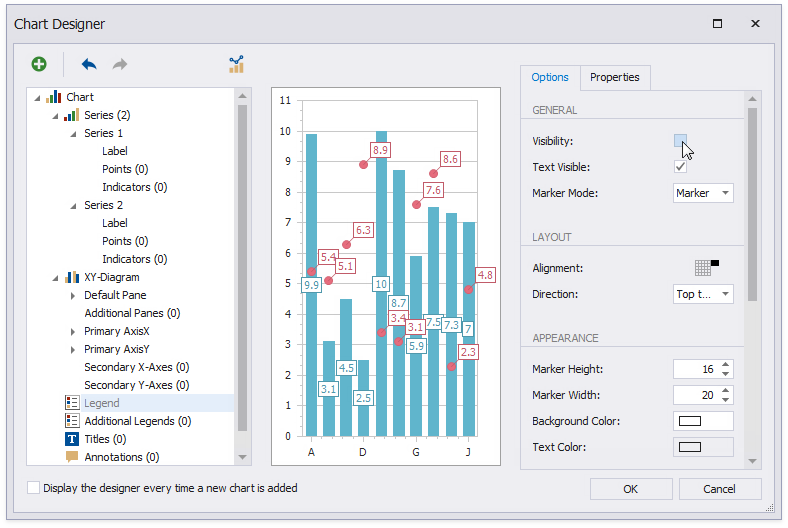This screenshot has width=788, height=528.
Task: Open the Marker Mode dropdown
Action: pos(703,193)
